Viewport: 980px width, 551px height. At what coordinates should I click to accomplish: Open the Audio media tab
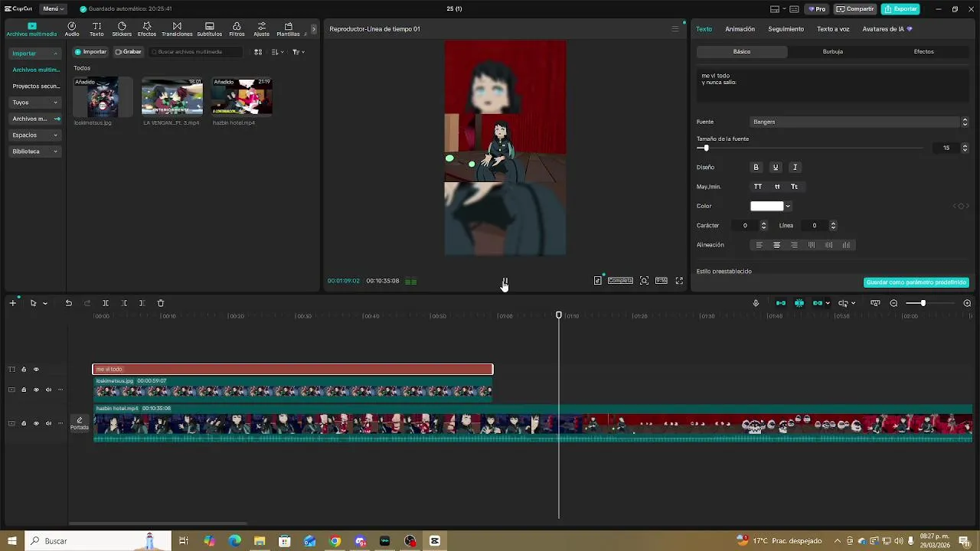tap(72, 29)
